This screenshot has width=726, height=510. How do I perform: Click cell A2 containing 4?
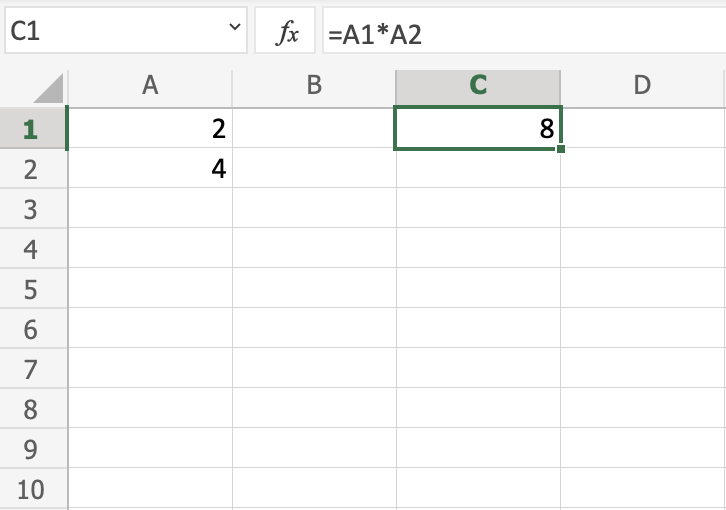150,169
